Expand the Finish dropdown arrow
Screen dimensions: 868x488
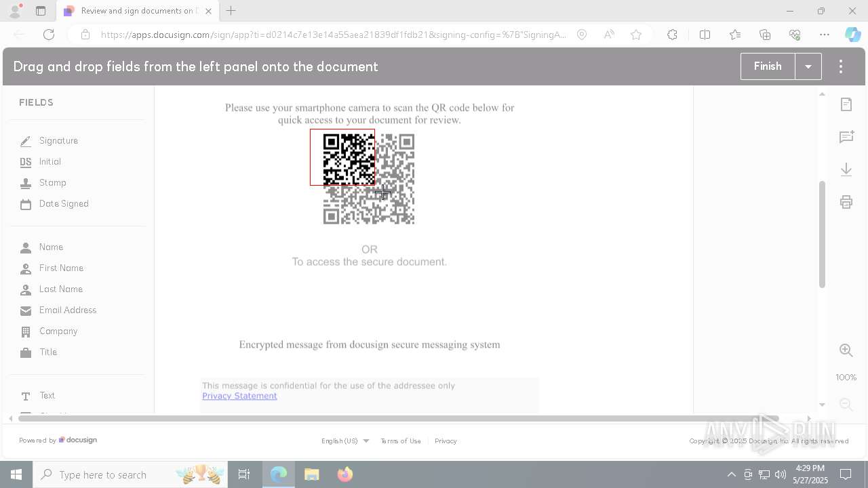tap(808, 66)
